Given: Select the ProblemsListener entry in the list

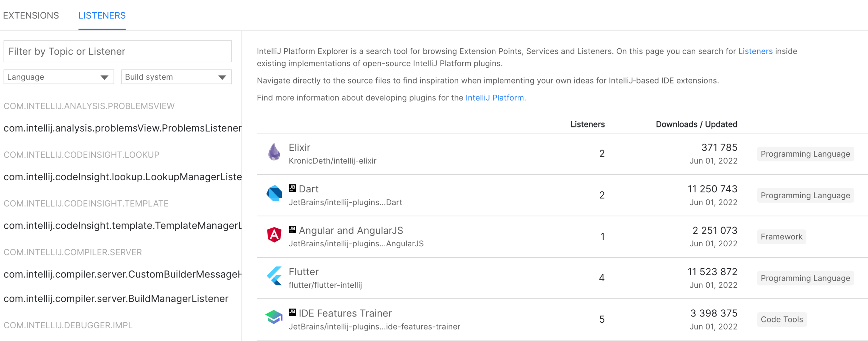Looking at the screenshot, I should click(123, 128).
